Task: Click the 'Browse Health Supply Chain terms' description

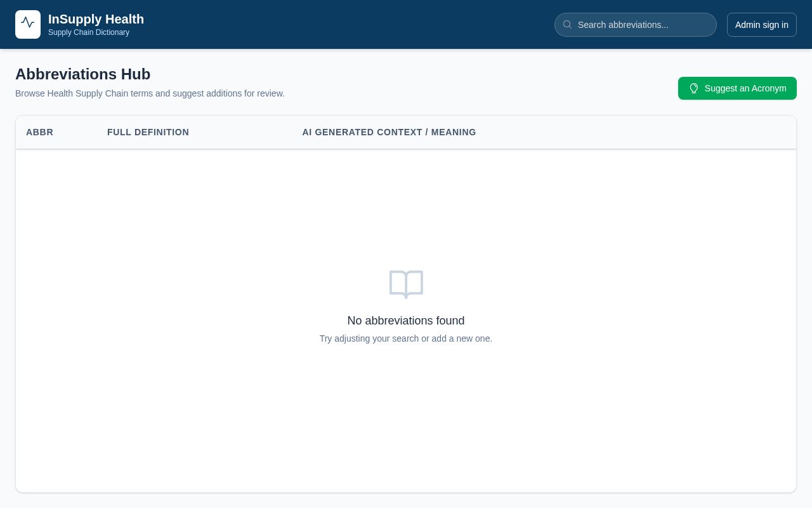Action: [150, 93]
